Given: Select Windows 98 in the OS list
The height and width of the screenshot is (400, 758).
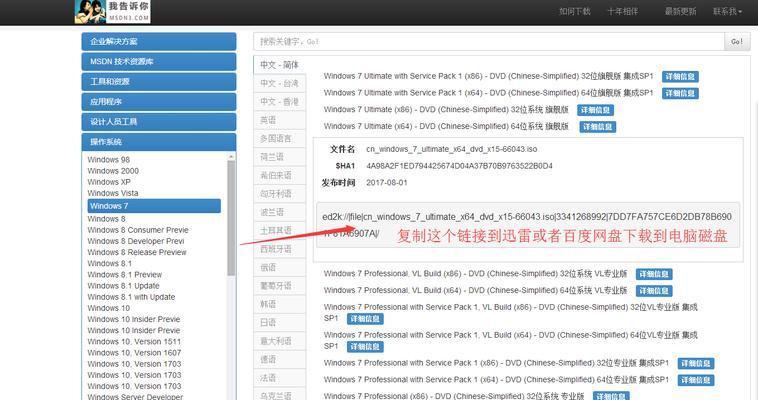Looking at the screenshot, I should [x=109, y=160].
